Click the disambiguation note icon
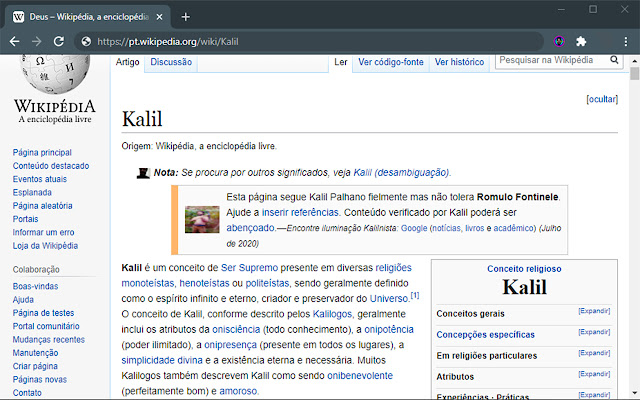Screen dimensions: 640x400 [x=143, y=173]
